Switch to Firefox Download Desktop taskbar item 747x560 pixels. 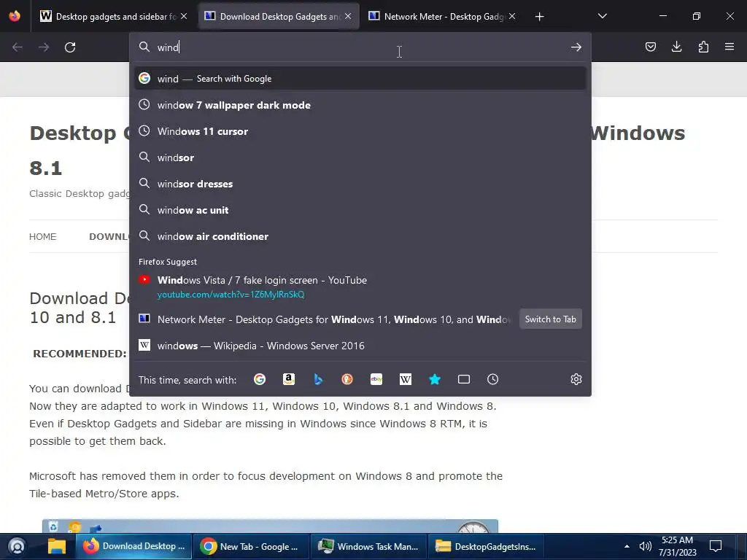[x=134, y=546]
